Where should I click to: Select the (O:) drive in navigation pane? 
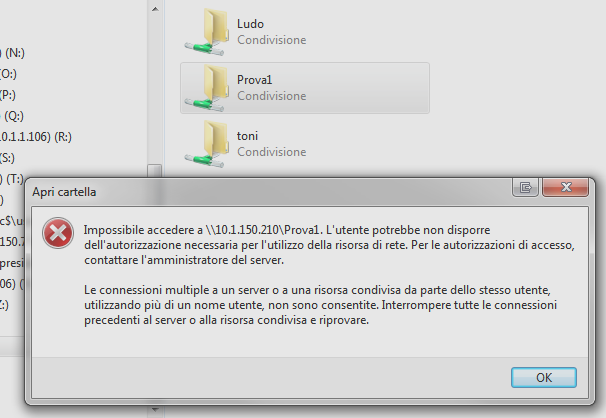[8, 73]
